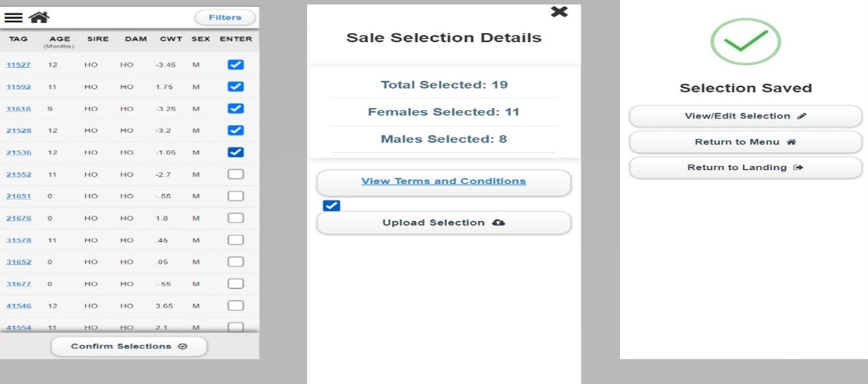
Task: Go to home via house icon
Action: click(x=39, y=17)
